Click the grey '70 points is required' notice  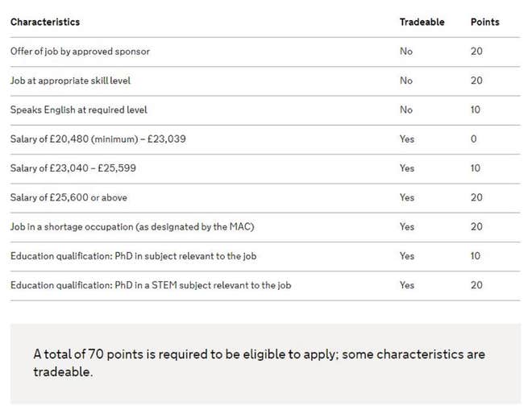coord(265,363)
